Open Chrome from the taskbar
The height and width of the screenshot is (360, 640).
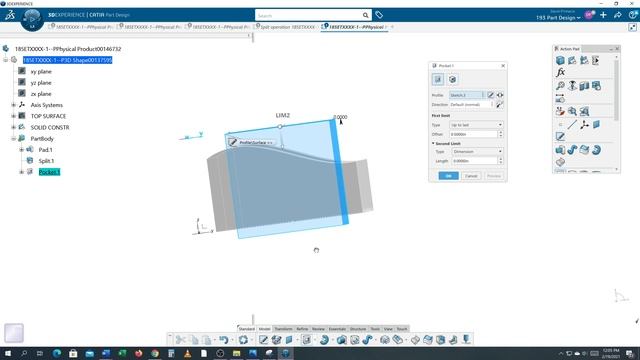pos(155,353)
